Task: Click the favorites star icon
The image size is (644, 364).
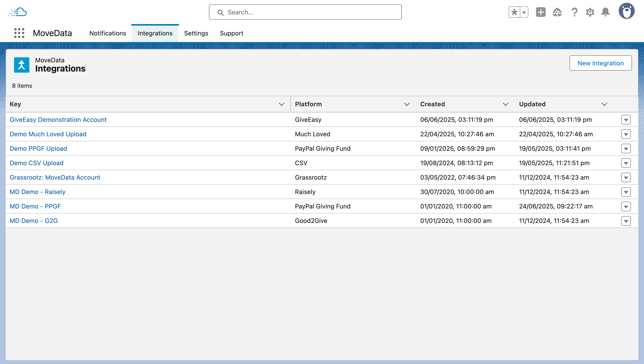Action: (x=514, y=12)
